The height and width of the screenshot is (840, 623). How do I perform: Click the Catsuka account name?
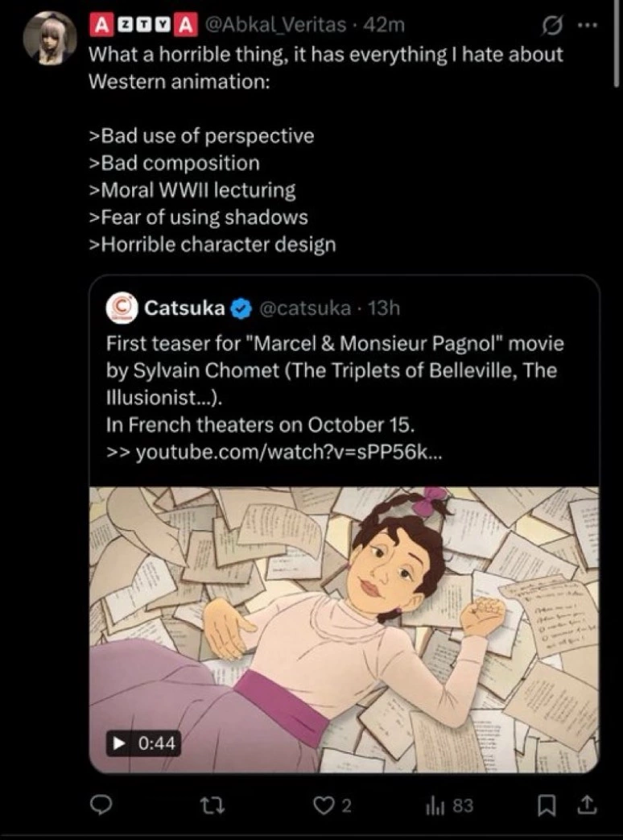tap(184, 308)
